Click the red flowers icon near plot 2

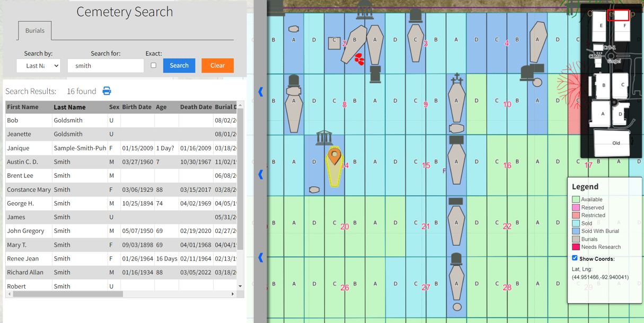point(359,59)
